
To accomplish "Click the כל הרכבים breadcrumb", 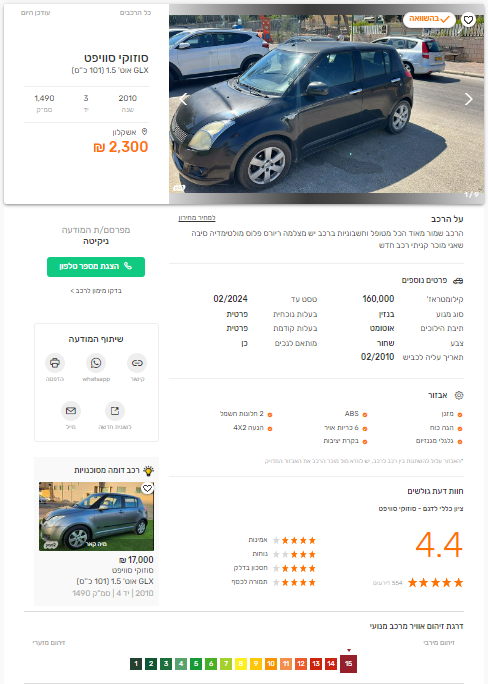I will tap(136, 13).
